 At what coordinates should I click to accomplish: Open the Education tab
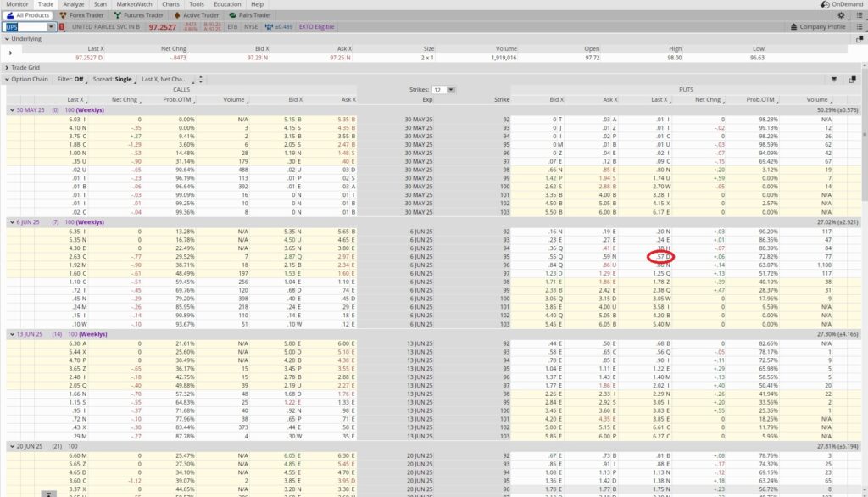pos(227,4)
